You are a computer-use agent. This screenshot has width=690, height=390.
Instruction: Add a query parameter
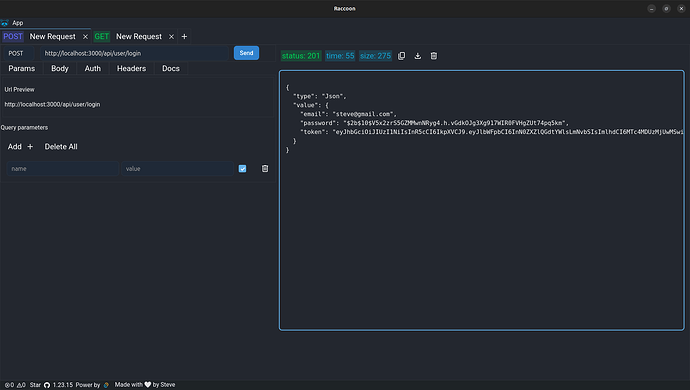20,147
